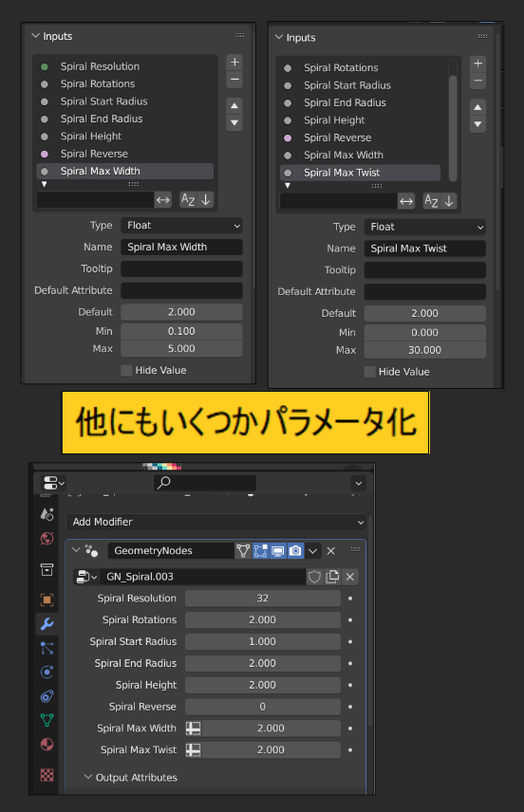Toggle the GeometryNodes edit mode display
The height and width of the screenshot is (812, 524).
tap(260, 550)
